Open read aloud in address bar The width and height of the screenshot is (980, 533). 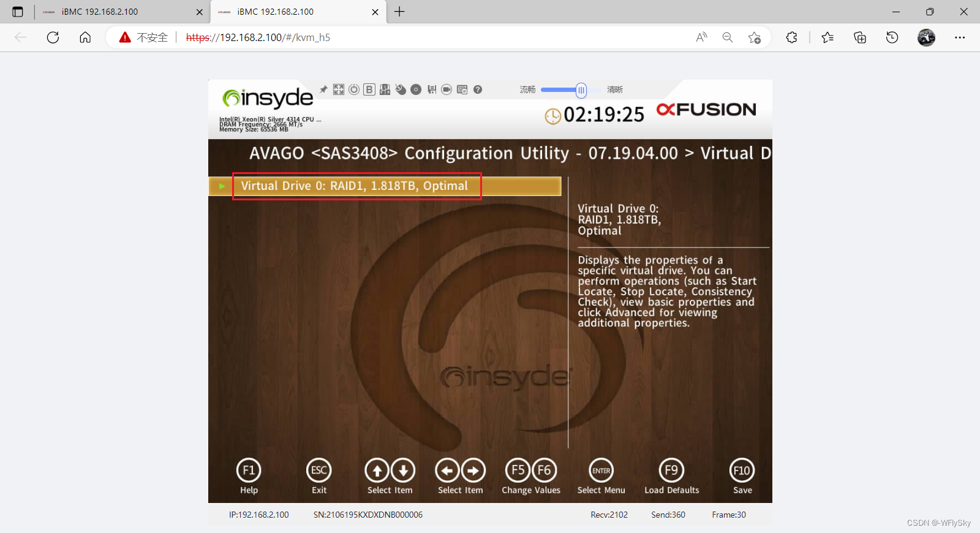pyautogui.click(x=701, y=37)
